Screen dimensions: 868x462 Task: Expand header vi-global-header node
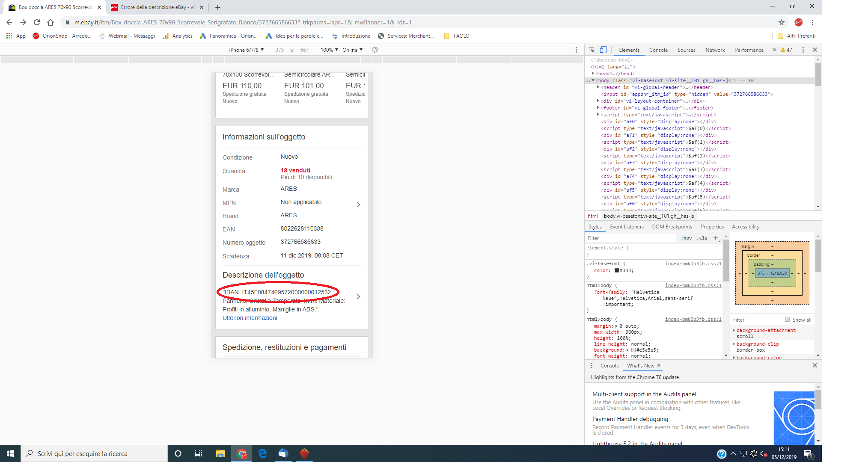[x=598, y=87]
